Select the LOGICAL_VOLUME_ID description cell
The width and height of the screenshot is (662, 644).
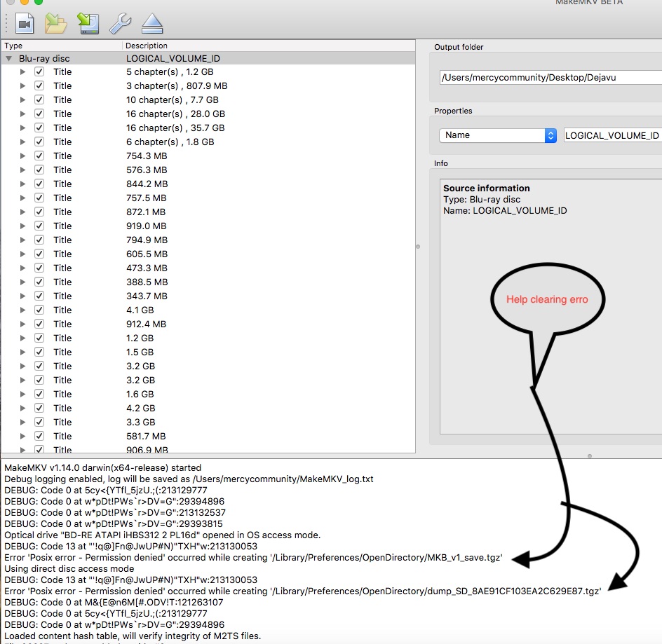(x=173, y=58)
